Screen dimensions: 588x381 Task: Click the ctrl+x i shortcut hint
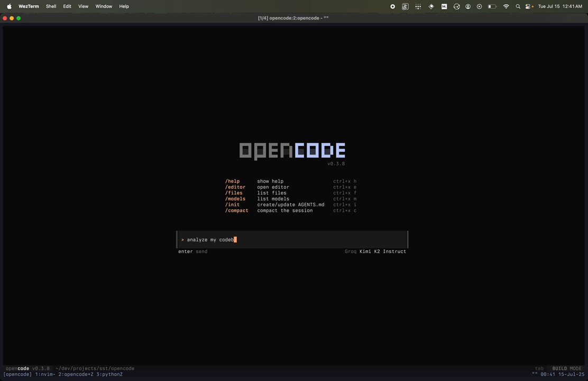click(x=345, y=205)
